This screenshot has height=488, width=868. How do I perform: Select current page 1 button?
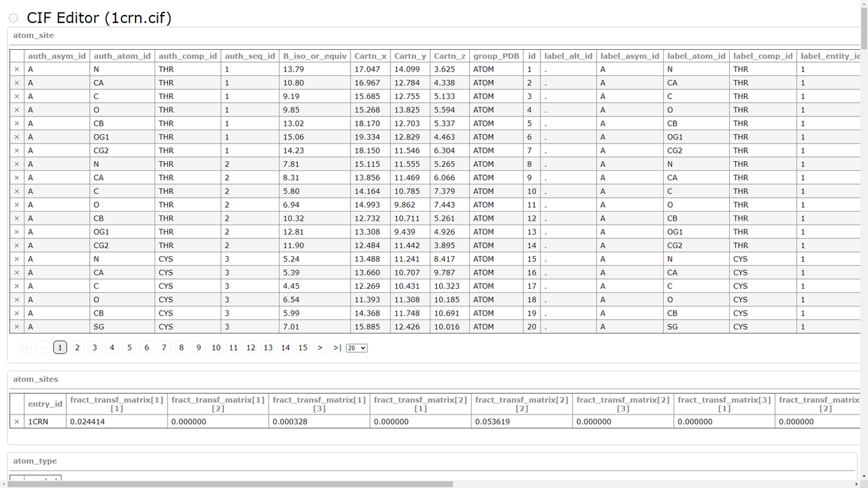coord(60,348)
